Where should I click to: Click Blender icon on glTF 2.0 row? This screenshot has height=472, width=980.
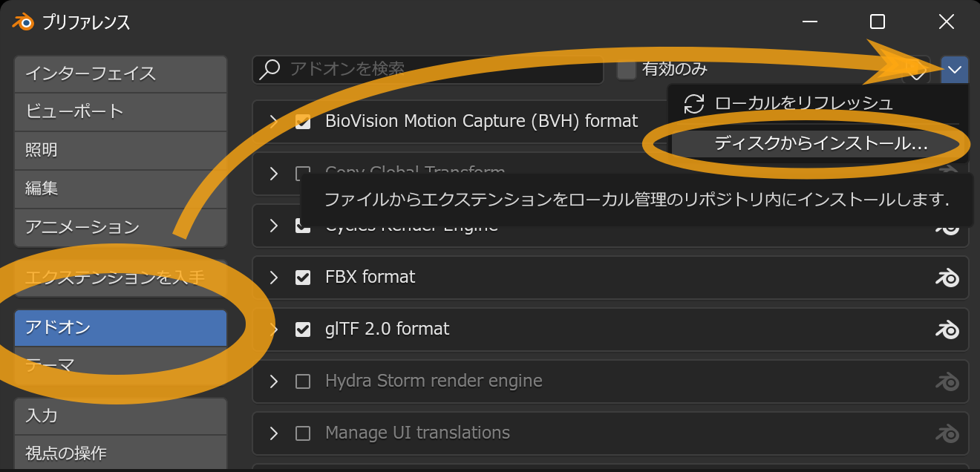click(947, 330)
